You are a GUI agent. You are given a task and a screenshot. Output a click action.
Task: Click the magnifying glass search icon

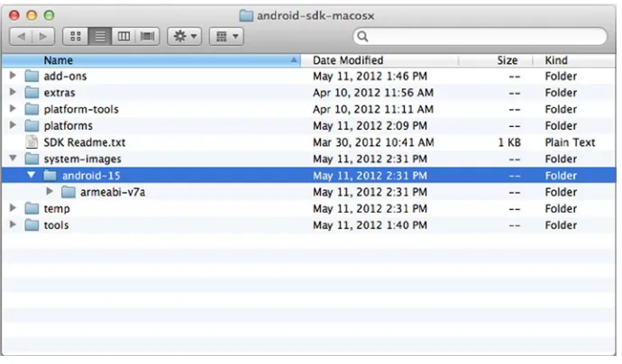point(362,36)
